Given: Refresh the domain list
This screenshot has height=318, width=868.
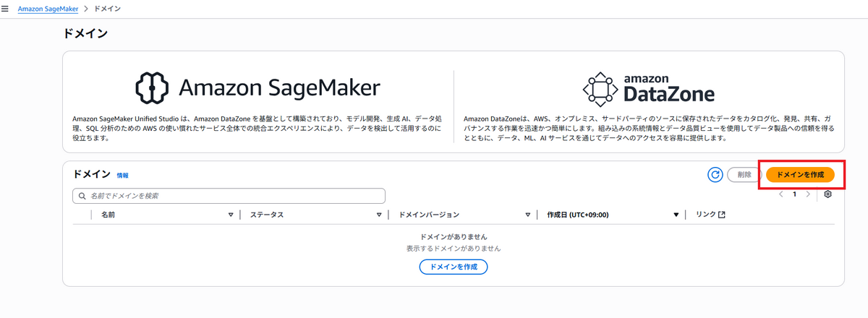Looking at the screenshot, I should coord(715,174).
